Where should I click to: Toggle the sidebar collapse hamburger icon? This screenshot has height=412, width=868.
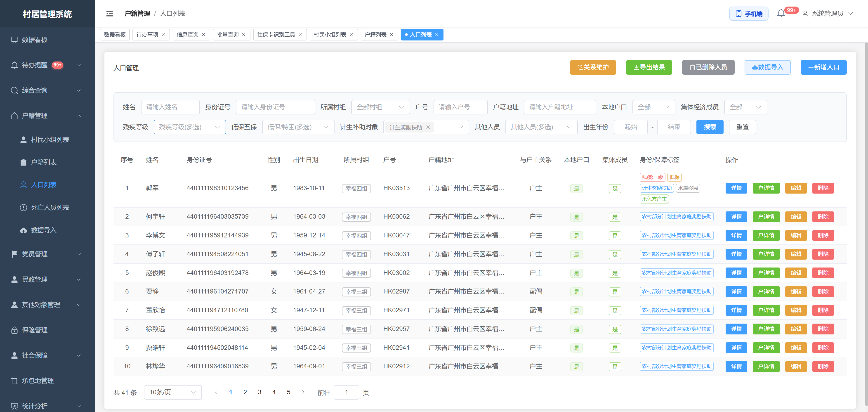(110, 14)
